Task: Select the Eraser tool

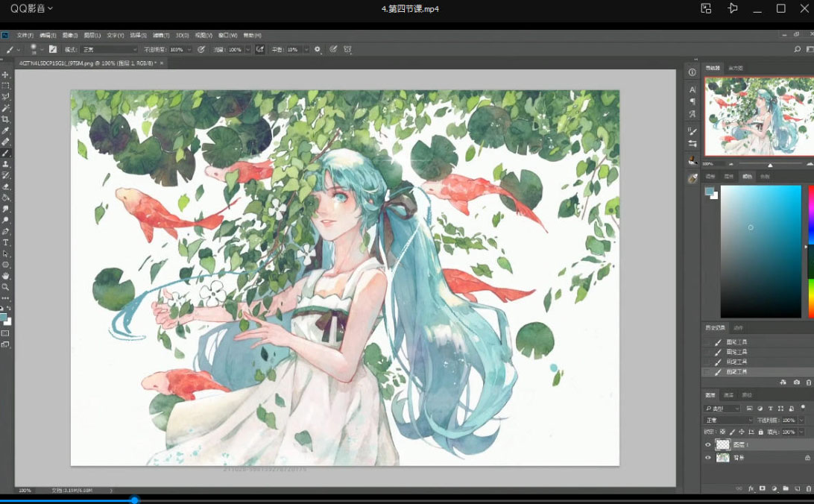Action: pos(6,186)
